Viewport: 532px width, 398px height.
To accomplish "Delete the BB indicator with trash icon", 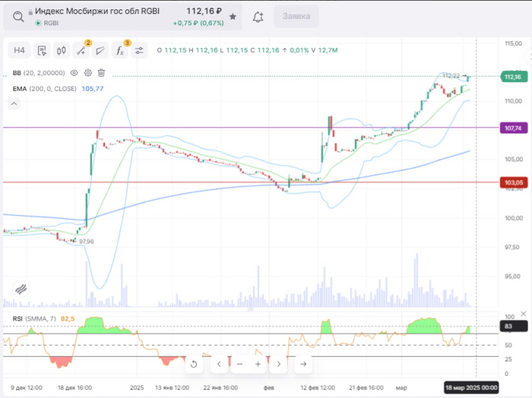I will click(101, 73).
